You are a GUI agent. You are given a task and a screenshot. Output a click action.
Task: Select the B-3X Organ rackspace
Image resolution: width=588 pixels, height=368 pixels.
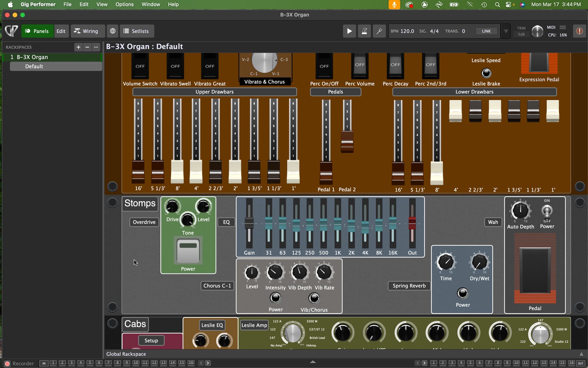pos(52,57)
